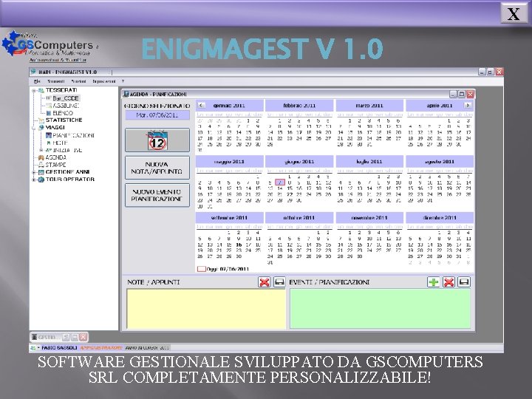Open the TESSERATI members icon in the tree
The height and width of the screenshot is (399, 532).
[41, 90]
